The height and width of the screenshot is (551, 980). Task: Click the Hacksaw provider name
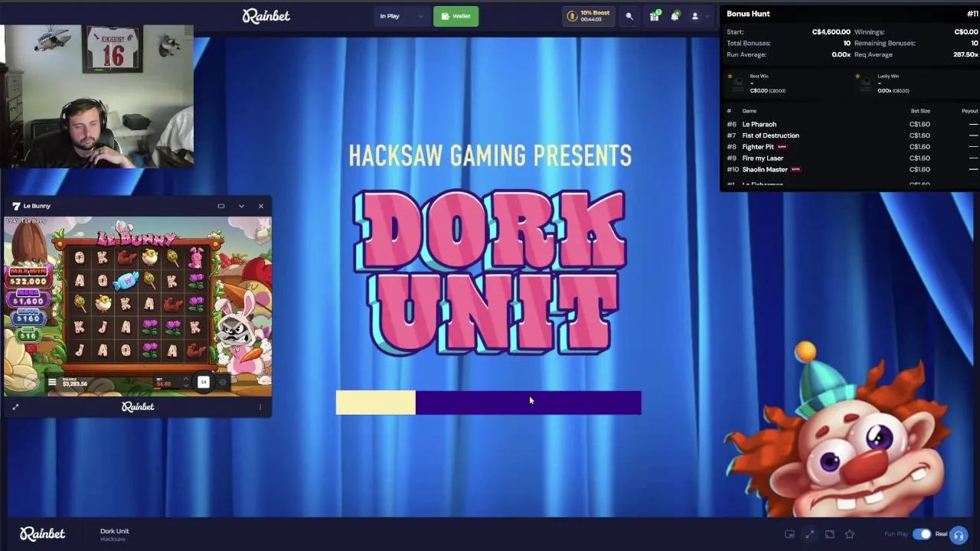point(113,540)
